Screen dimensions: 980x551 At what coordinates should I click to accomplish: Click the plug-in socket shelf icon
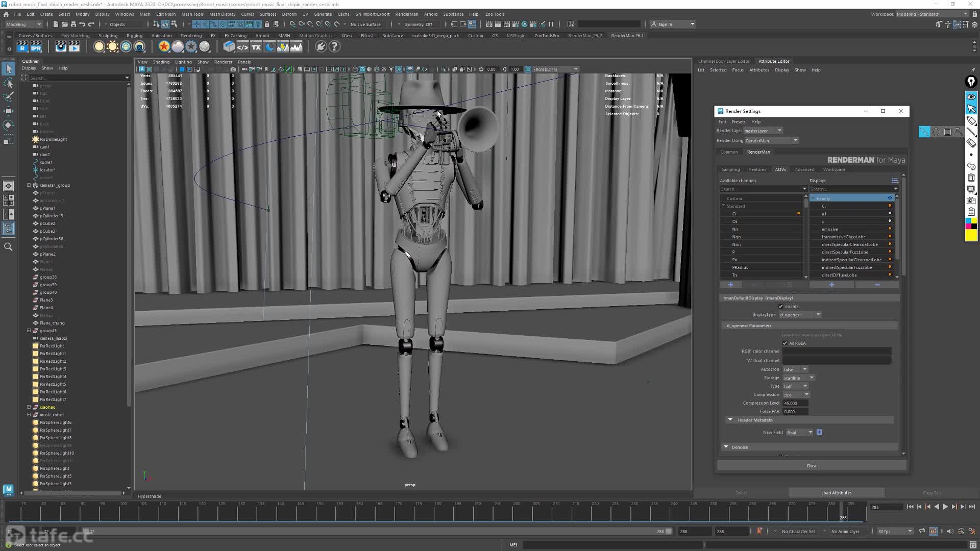pos(321,47)
